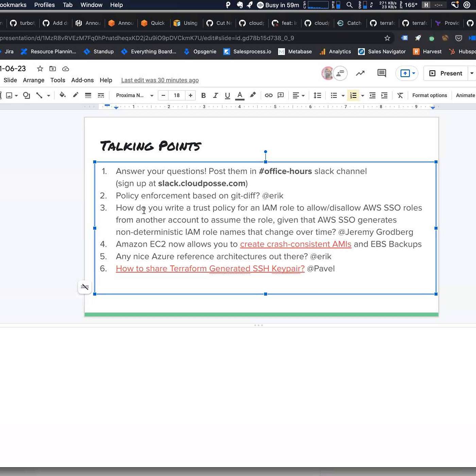Toggle italic formatting
This screenshot has width=476, height=476.
coord(215,95)
